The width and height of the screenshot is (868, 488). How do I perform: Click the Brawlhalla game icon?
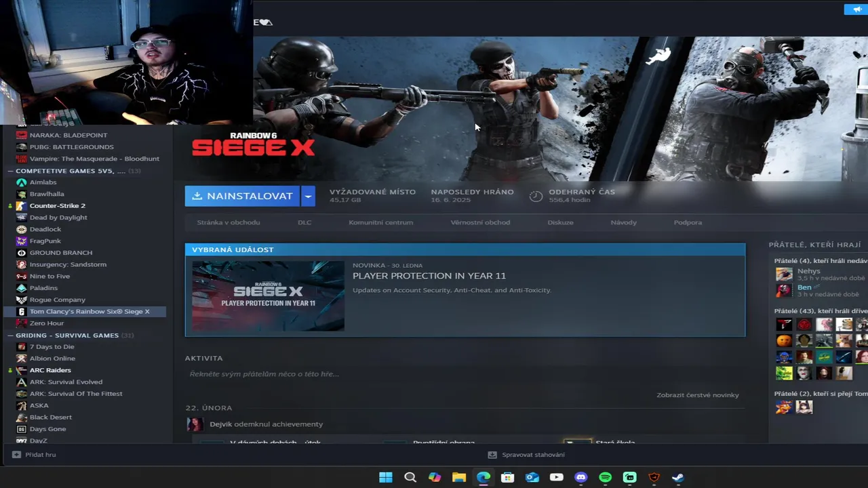[22, 194]
